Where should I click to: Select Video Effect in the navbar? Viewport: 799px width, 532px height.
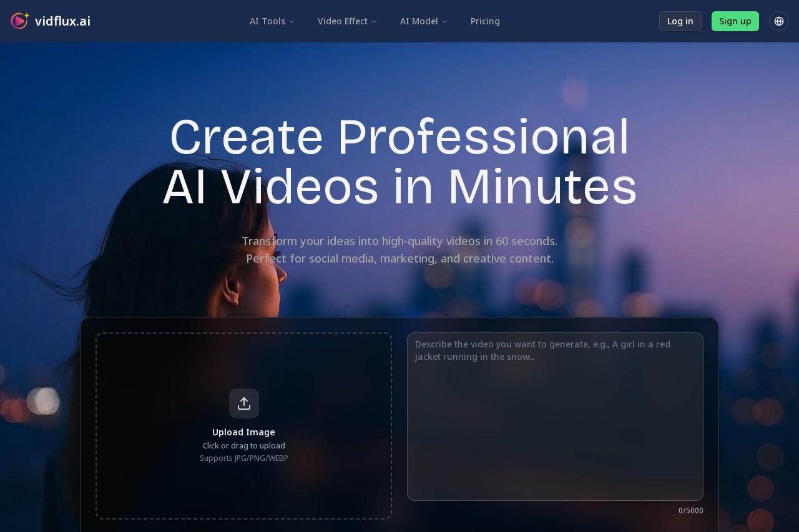pos(342,21)
